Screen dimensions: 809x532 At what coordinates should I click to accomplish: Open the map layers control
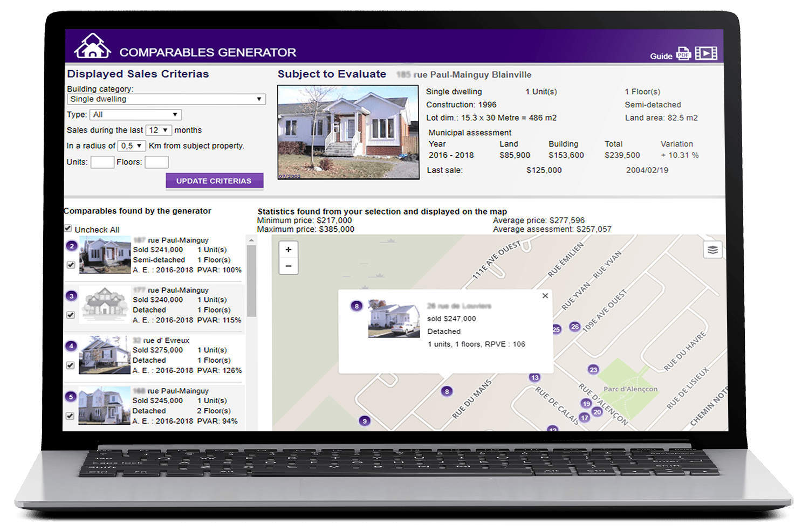point(712,250)
